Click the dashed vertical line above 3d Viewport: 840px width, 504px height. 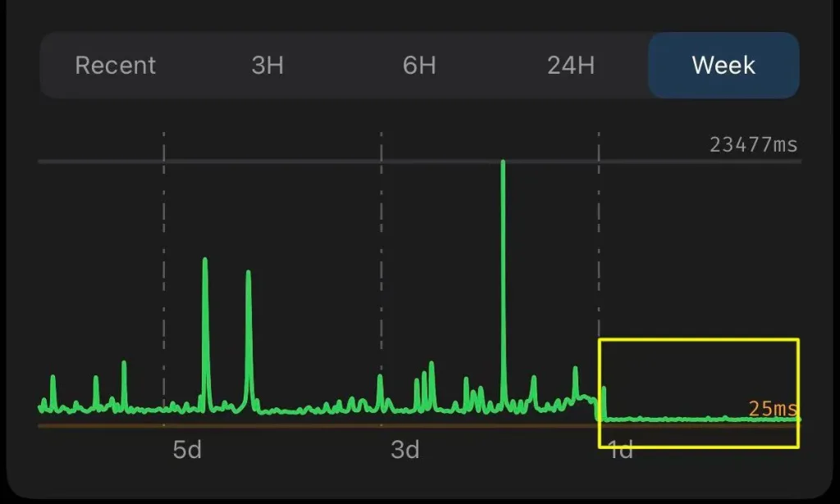(381, 246)
